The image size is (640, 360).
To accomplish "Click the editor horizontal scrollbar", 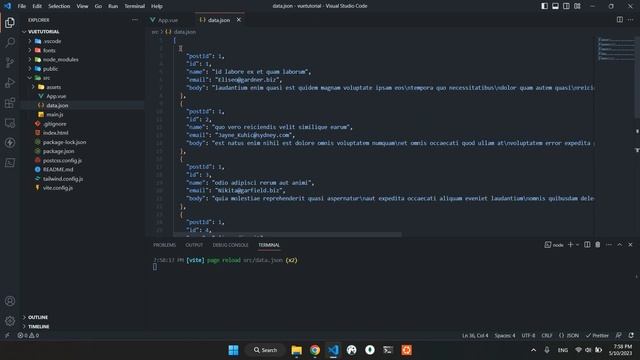I will click(x=287, y=235).
